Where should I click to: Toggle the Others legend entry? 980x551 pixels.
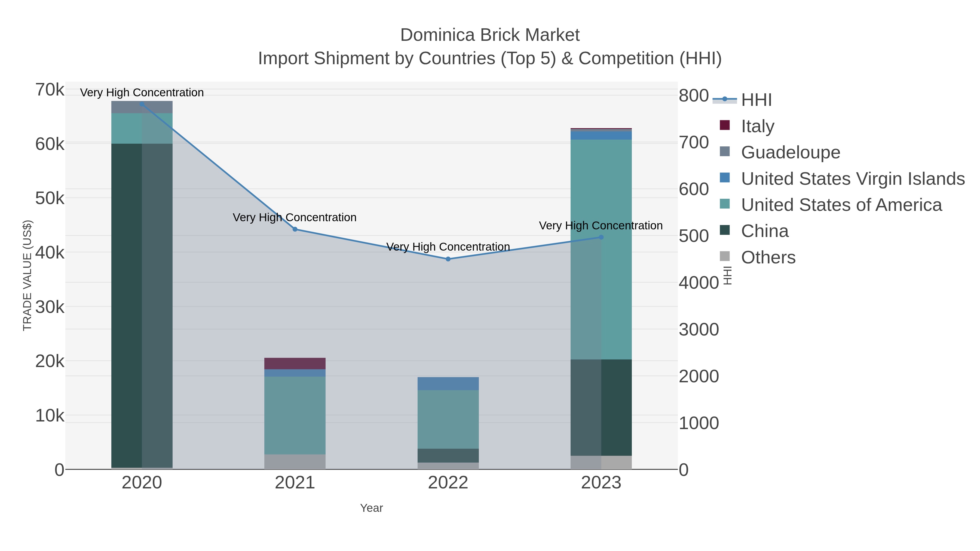pyautogui.click(x=757, y=257)
